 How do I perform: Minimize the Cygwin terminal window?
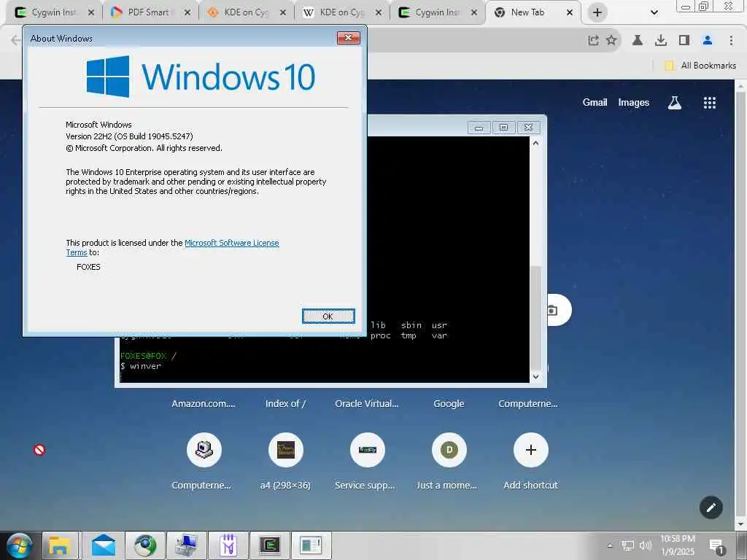479,127
